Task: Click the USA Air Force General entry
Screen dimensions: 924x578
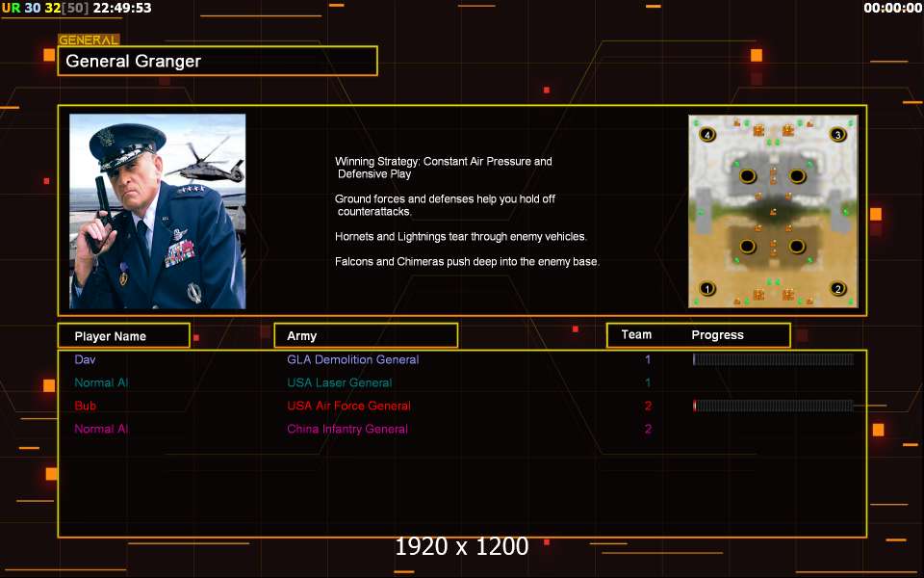Action: [348, 406]
